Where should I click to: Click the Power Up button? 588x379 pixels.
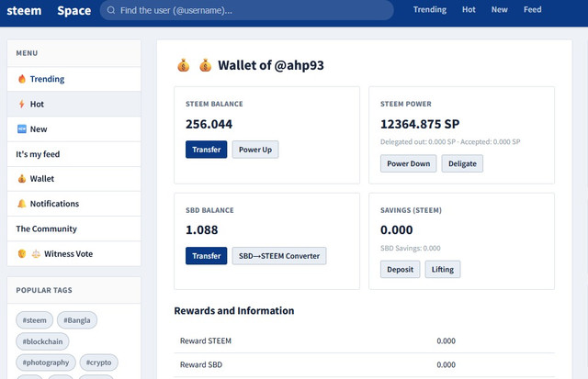click(255, 150)
